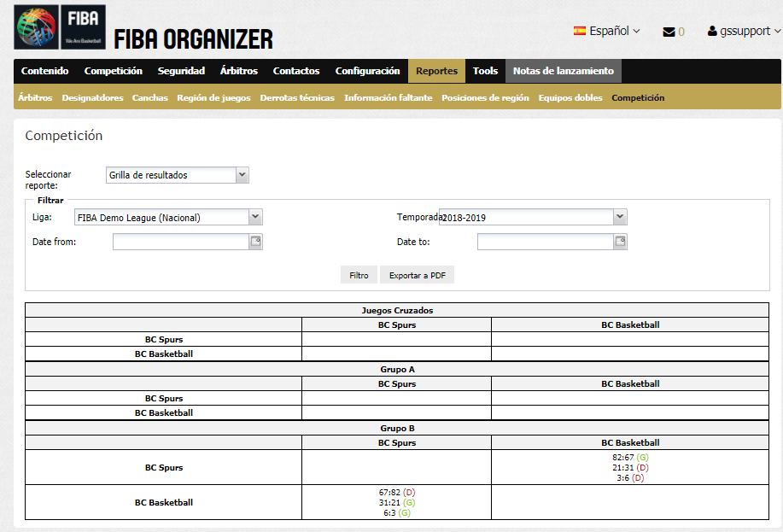Image resolution: width=783 pixels, height=532 pixels.
Task: Go to Designatdores report
Action: coord(92,98)
